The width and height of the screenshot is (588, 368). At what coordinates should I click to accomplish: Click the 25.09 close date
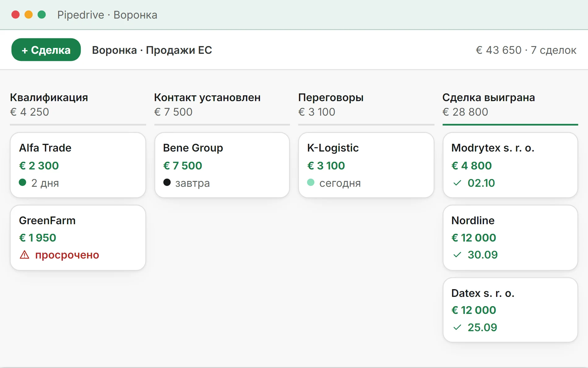(482, 327)
